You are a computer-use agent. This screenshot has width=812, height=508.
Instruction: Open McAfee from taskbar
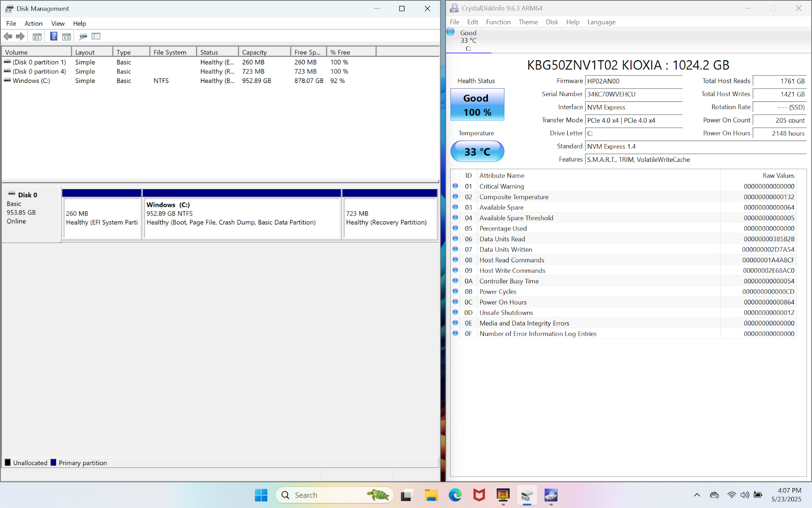(479, 495)
